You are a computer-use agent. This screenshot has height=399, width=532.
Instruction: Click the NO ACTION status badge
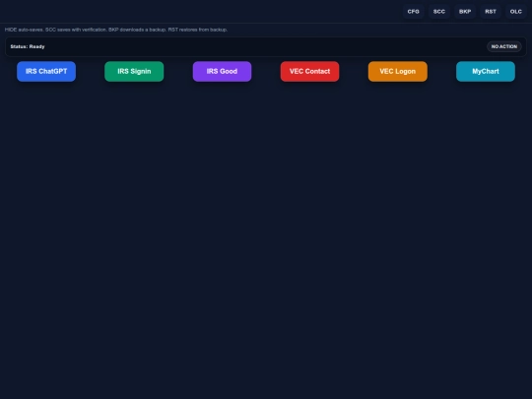(504, 46)
